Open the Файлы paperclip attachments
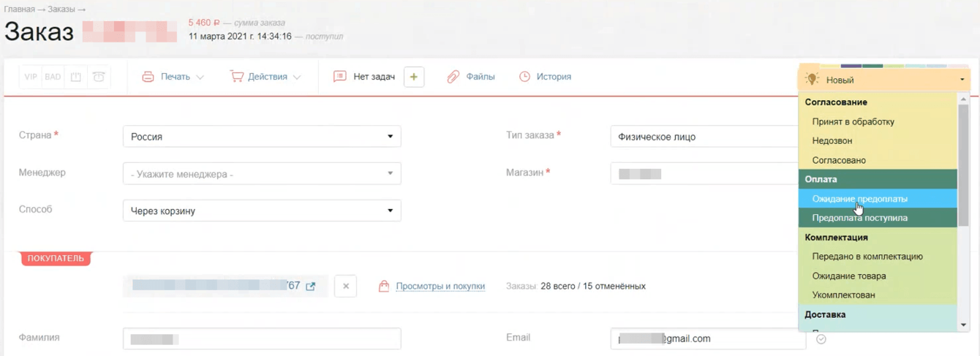The width and height of the screenshot is (980, 356). (453, 77)
